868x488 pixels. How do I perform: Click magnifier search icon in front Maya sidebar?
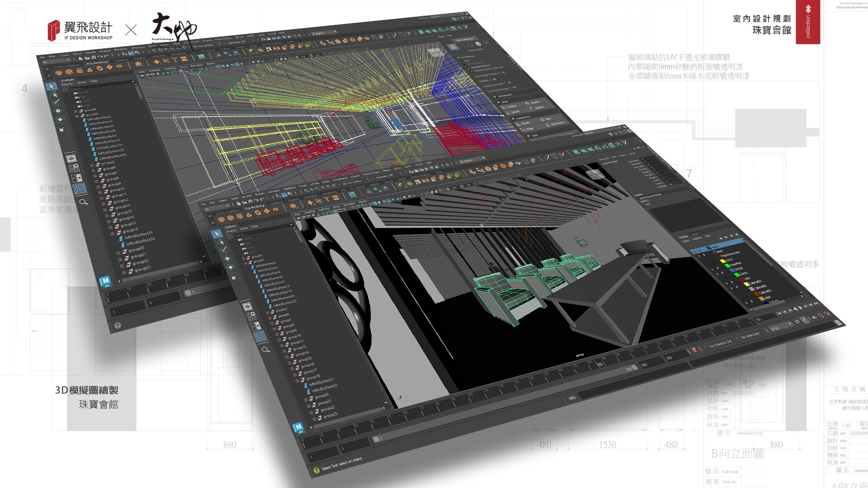(266, 350)
